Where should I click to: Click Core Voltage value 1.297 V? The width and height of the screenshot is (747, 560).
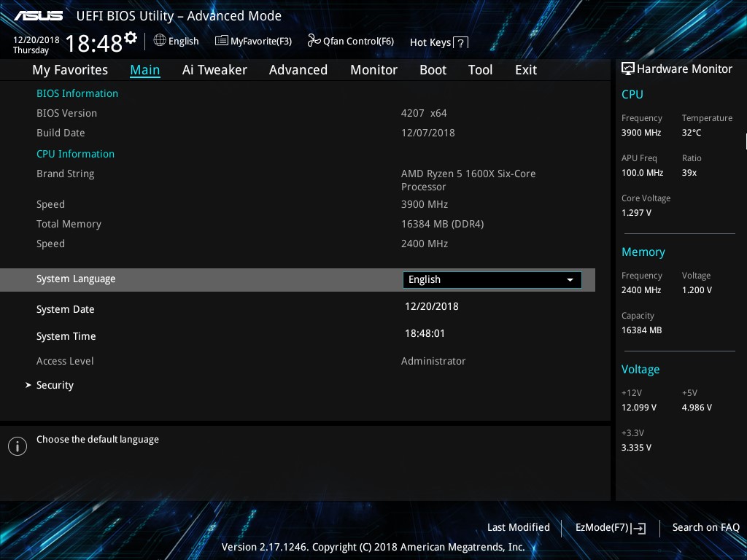coord(636,212)
